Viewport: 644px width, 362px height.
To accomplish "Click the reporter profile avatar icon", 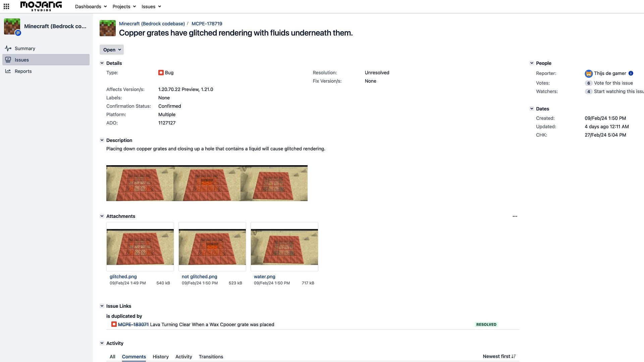I will 588,73.
